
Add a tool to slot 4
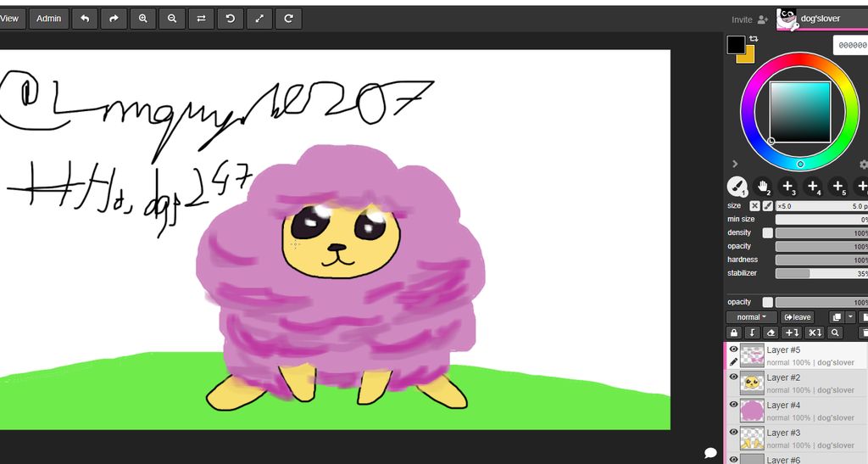(x=813, y=187)
